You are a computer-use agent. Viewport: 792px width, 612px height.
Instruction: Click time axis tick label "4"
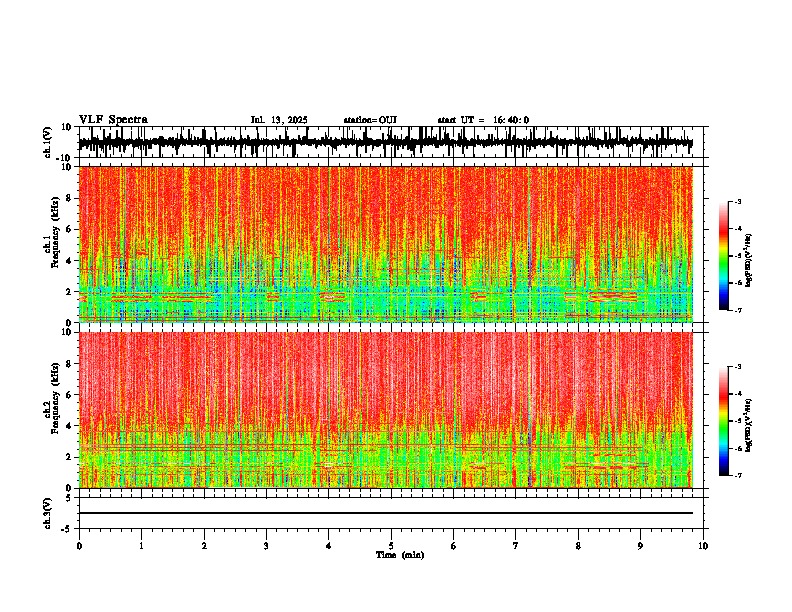[328, 546]
